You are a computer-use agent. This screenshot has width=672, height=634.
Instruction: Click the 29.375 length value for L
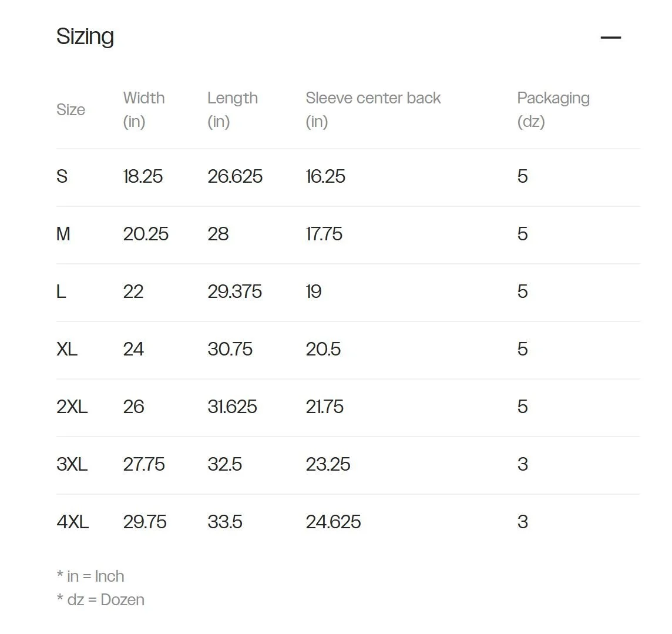coord(234,291)
